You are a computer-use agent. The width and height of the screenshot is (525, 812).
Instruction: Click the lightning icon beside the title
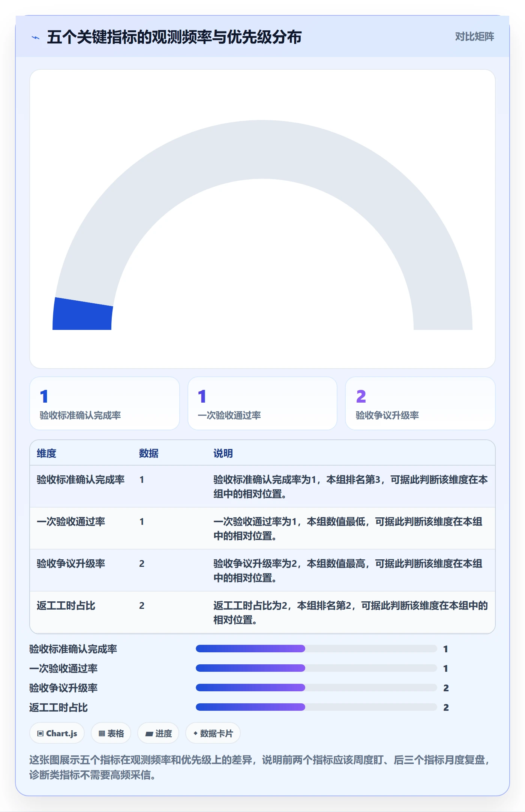point(36,37)
